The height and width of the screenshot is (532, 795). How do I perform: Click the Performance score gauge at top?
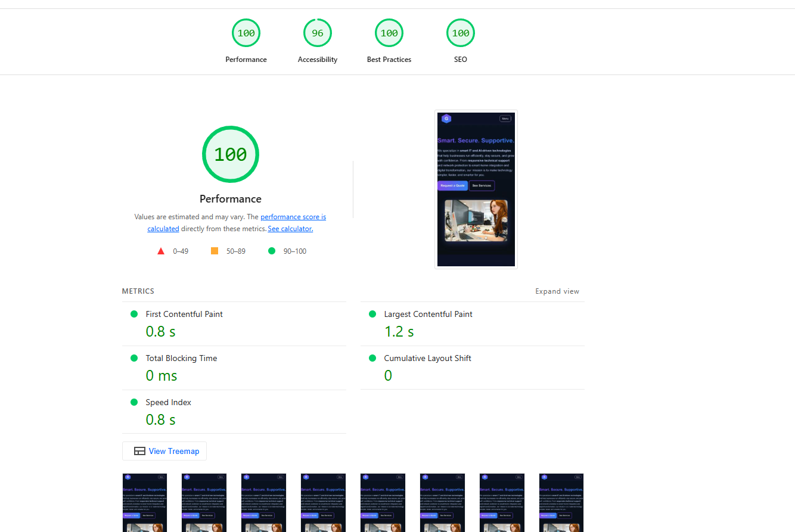(x=246, y=33)
